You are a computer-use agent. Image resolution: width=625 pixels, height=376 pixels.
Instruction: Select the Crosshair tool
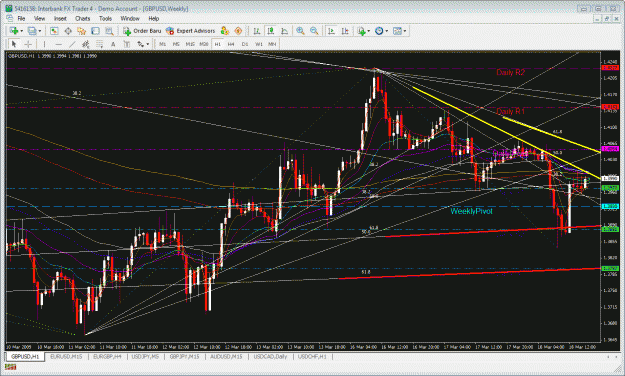[28, 44]
